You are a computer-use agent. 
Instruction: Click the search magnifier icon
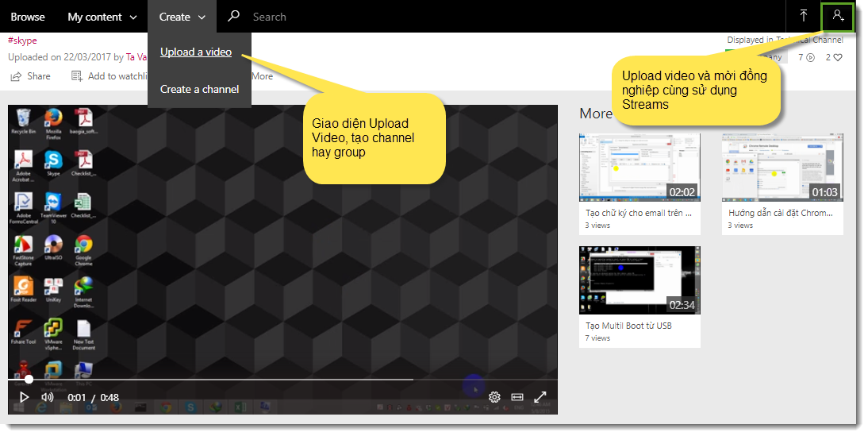(233, 16)
